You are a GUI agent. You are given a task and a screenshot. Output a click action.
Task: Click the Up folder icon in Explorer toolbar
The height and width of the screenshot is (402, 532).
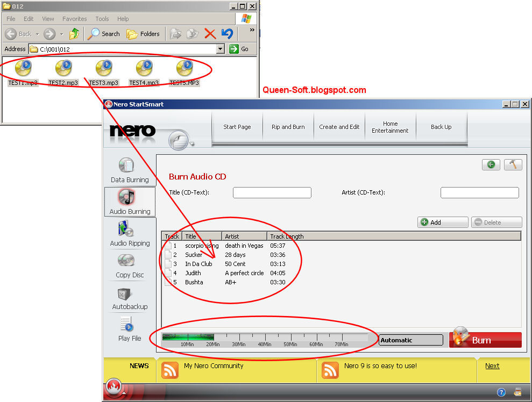(74, 34)
